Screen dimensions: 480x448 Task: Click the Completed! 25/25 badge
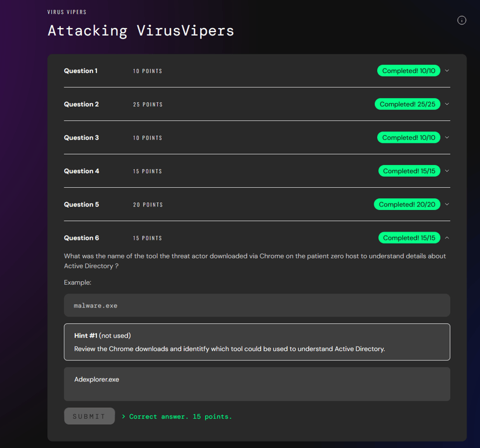407,104
